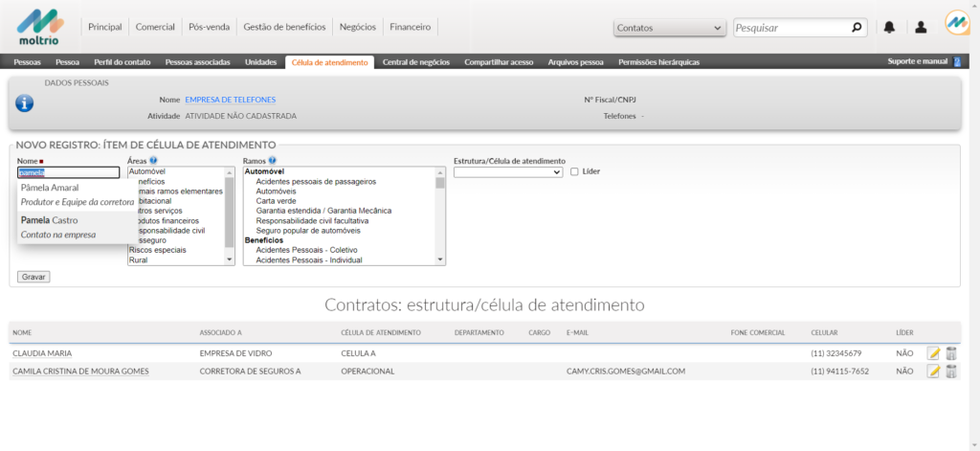Delete CAMILA CRISTINA row via trash icon
This screenshot has width=980, height=451.
coord(951,372)
